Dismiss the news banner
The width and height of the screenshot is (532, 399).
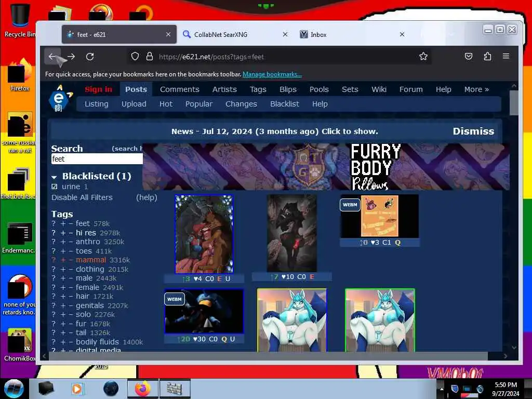tap(473, 131)
